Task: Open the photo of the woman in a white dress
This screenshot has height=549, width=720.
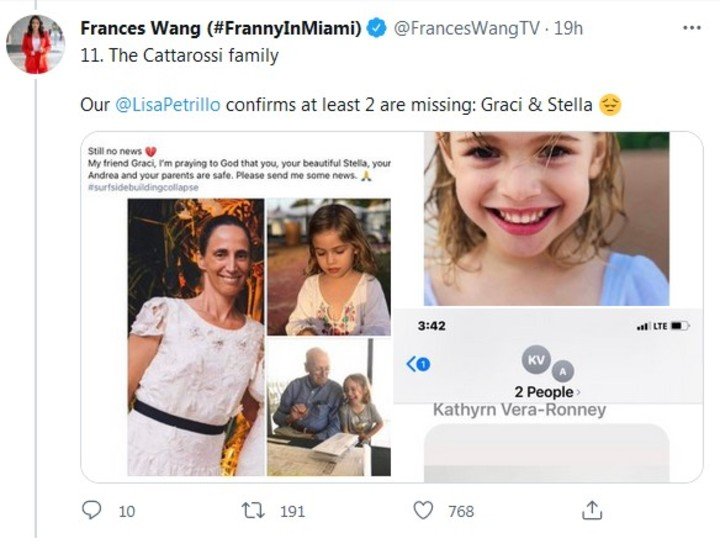Action: [196, 336]
